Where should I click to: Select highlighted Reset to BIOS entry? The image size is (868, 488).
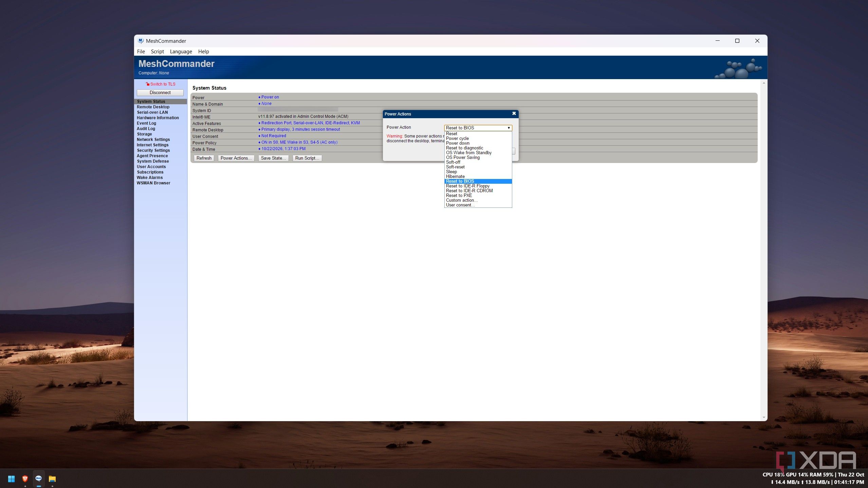point(478,181)
